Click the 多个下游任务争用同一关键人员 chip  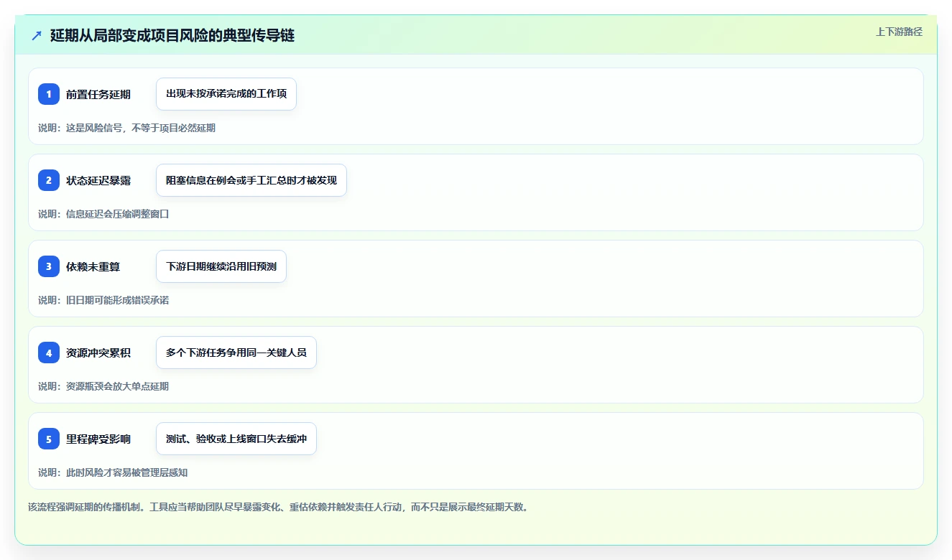236,353
